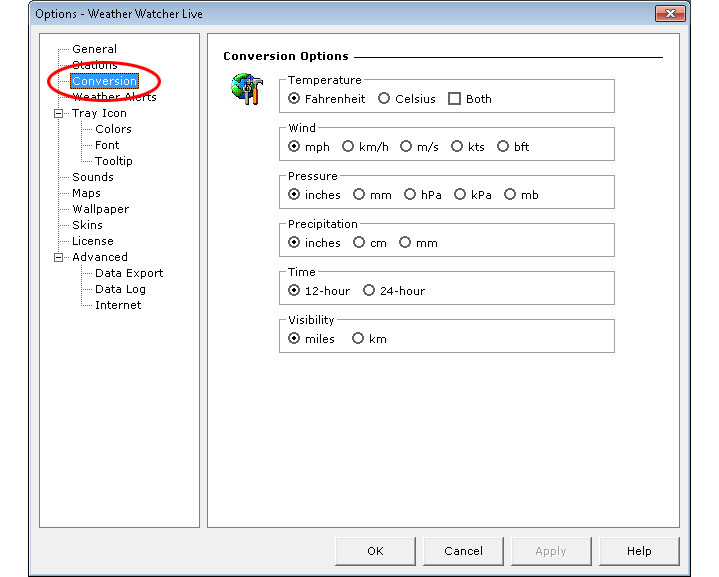Switch pressure to kPa
Viewport: 719px width, 577px height.
[460, 194]
